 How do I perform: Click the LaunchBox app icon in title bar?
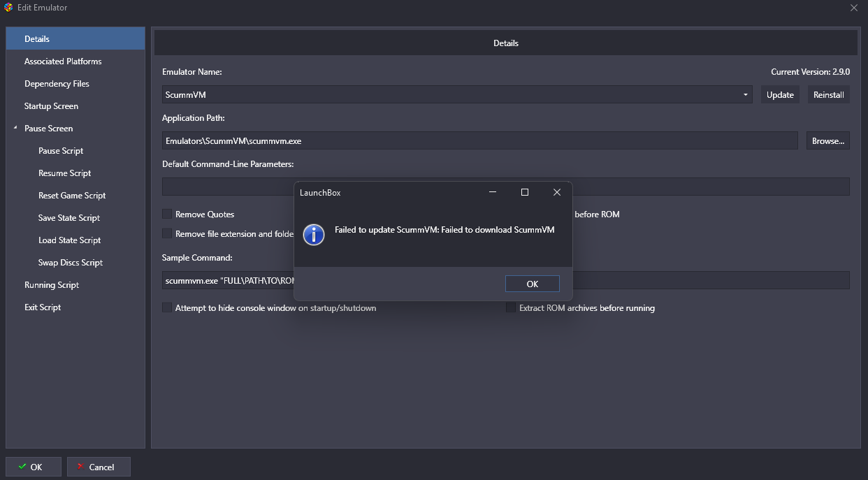click(x=8, y=8)
